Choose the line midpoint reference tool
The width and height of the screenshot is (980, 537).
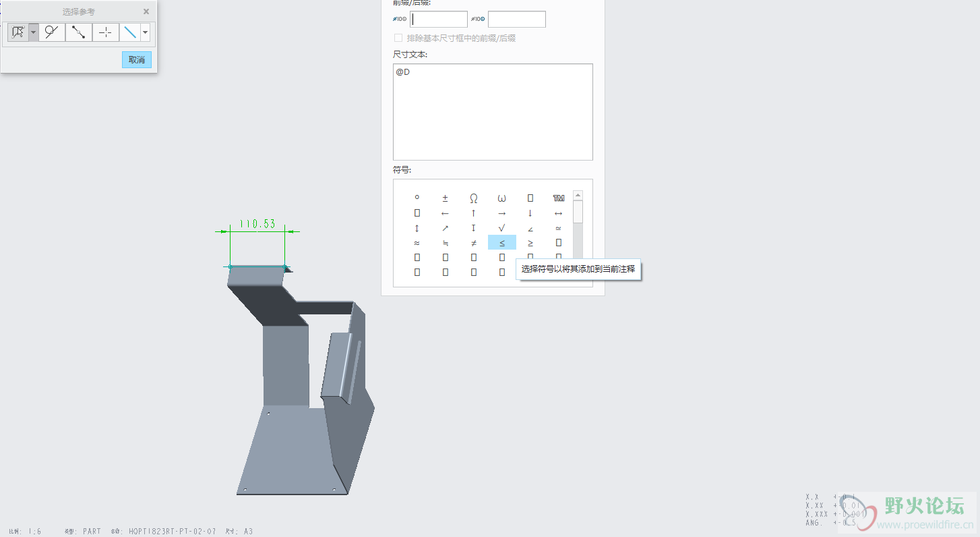point(79,32)
